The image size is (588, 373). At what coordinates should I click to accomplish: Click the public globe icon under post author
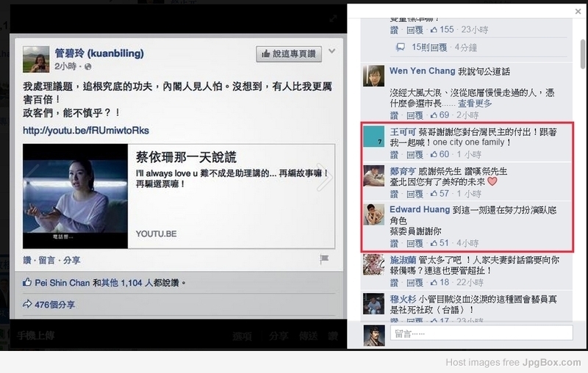87,67
